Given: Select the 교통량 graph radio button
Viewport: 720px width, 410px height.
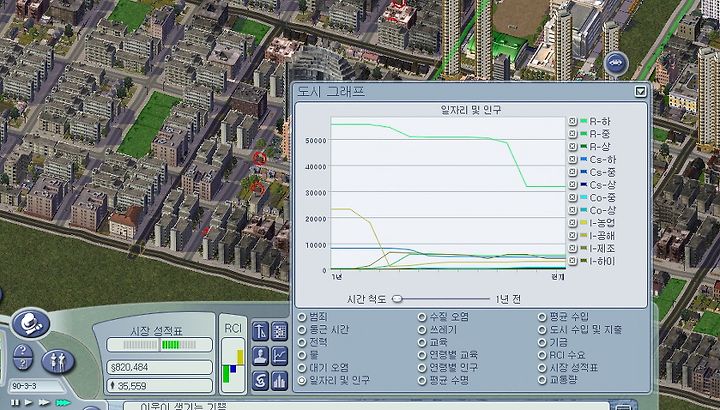Looking at the screenshot, I should (x=542, y=380).
